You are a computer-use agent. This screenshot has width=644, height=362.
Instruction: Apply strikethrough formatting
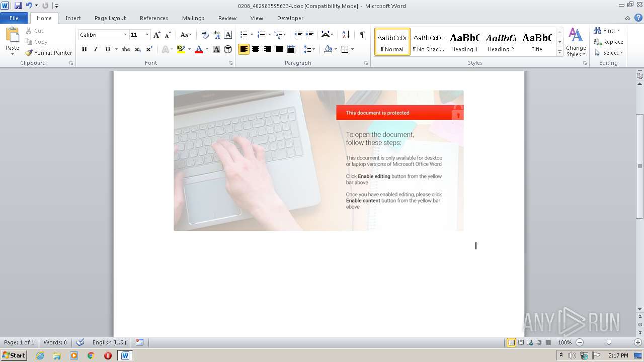(x=126, y=49)
